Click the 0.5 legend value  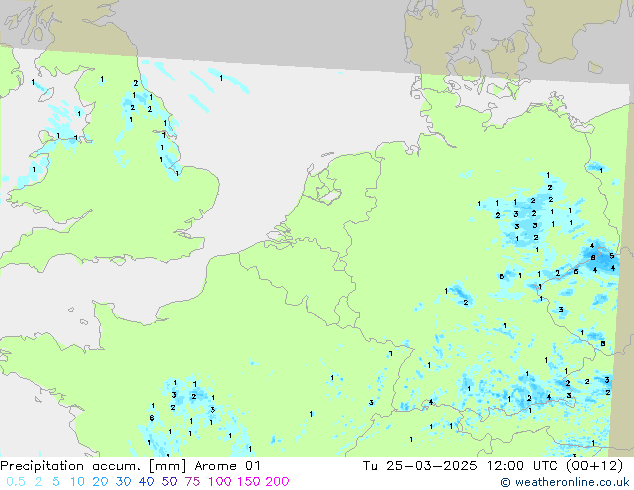coord(16,482)
